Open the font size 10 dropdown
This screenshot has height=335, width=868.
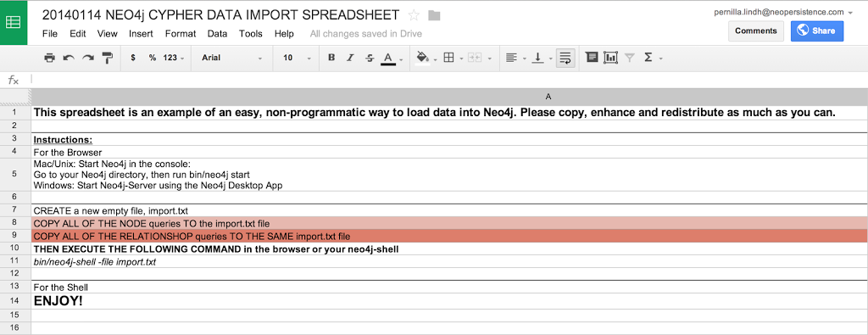pos(297,58)
